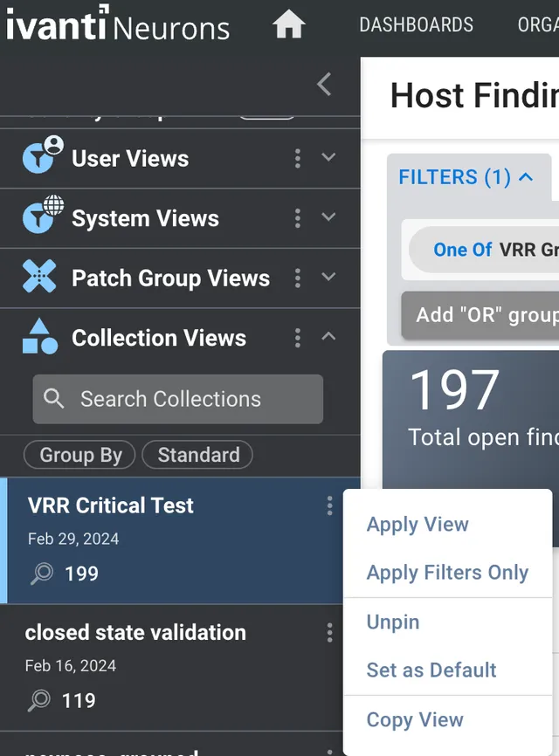Open User Views kebab menu
The image size is (559, 756).
tap(298, 158)
